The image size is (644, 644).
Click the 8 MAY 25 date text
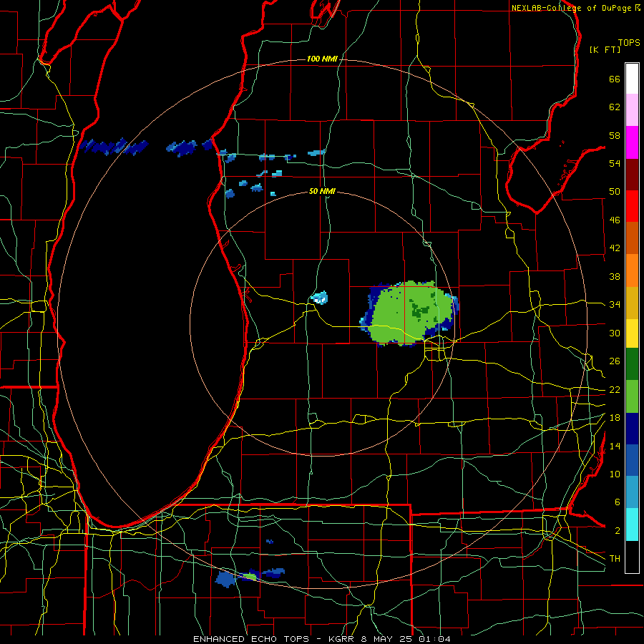[x=388, y=639]
